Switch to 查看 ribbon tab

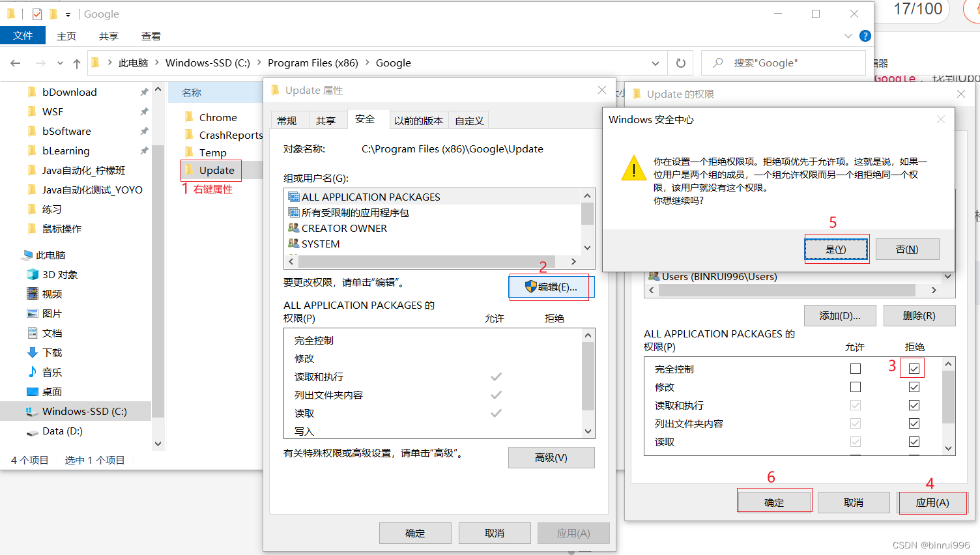(x=151, y=36)
